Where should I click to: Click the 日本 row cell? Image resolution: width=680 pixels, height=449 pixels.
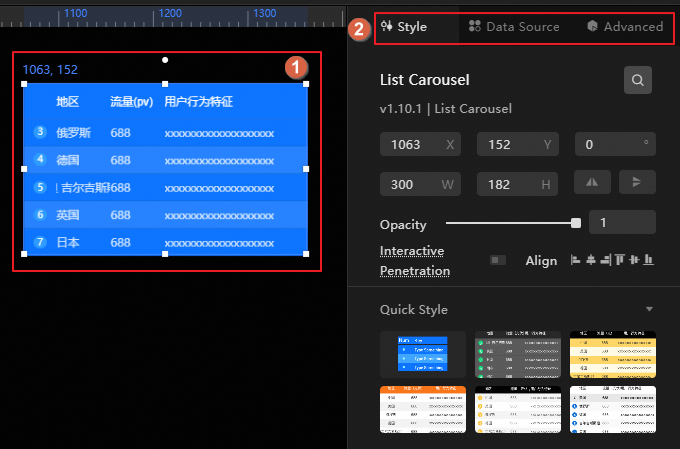click(68, 242)
